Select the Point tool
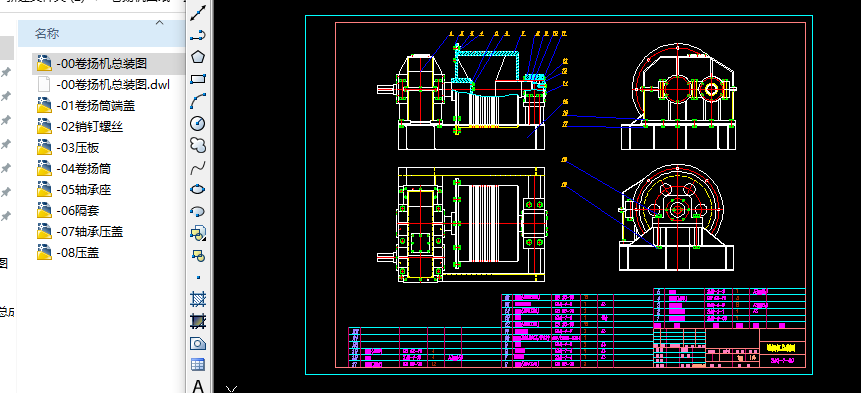861x393 pixels. [198, 277]
